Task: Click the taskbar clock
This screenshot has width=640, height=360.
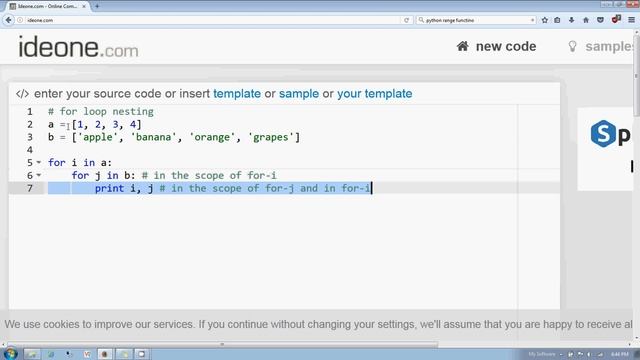Action: click(x=620, y=354)
